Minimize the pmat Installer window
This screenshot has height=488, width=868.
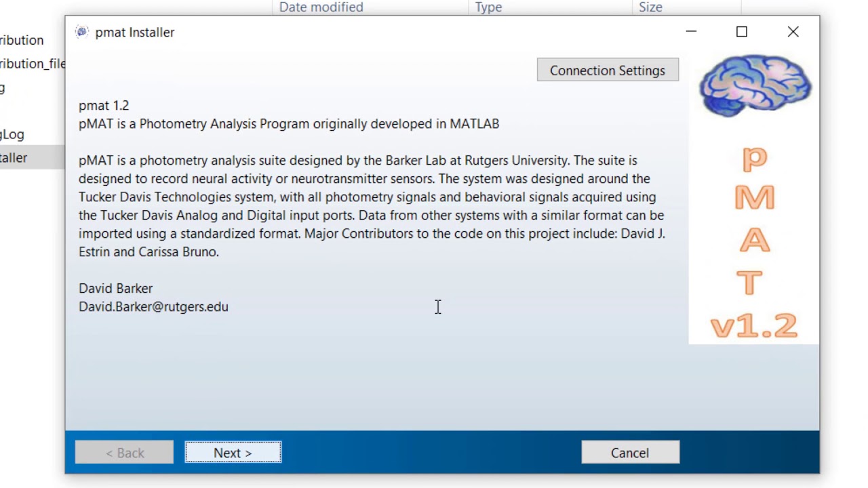[x=691, y=32]
